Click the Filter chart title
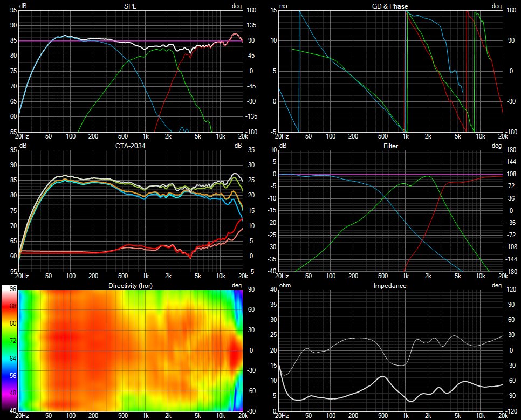This screenshot has width=521, height=420. [390, 146]
